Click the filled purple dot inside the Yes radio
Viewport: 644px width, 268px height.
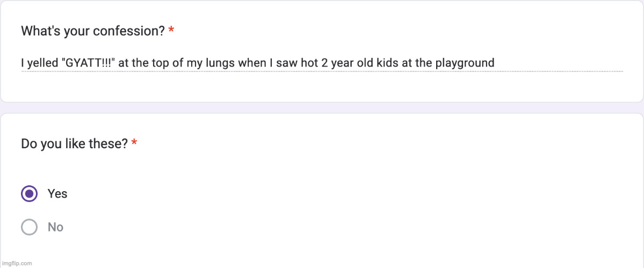29,193
